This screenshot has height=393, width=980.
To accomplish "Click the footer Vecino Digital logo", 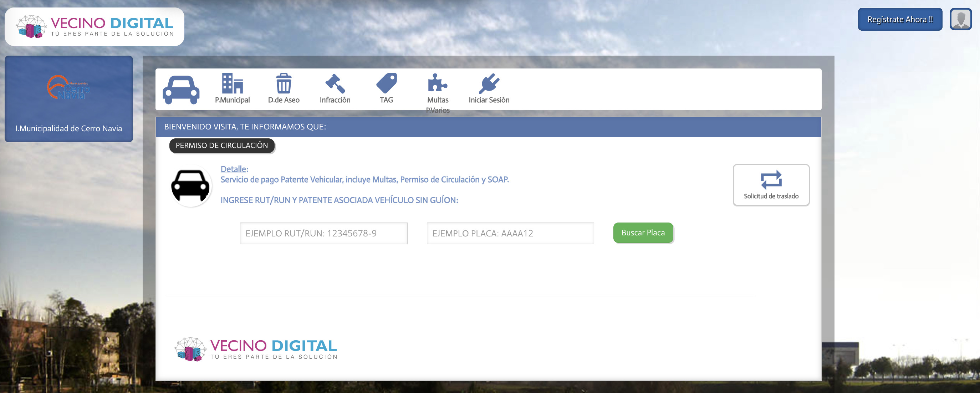I will 256,349.
